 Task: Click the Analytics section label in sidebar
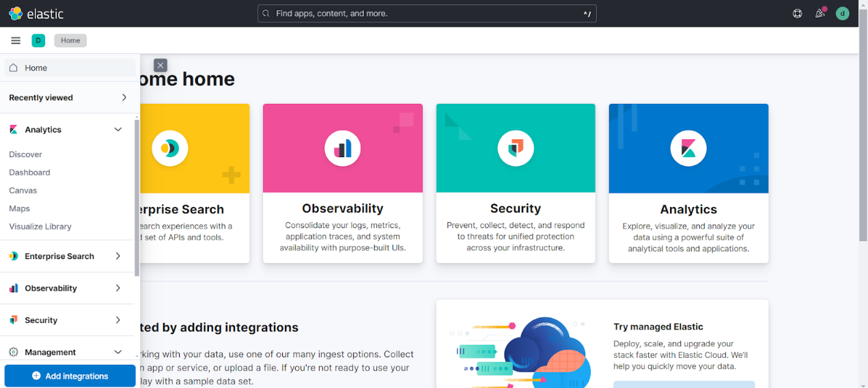(x=43, y=129)
